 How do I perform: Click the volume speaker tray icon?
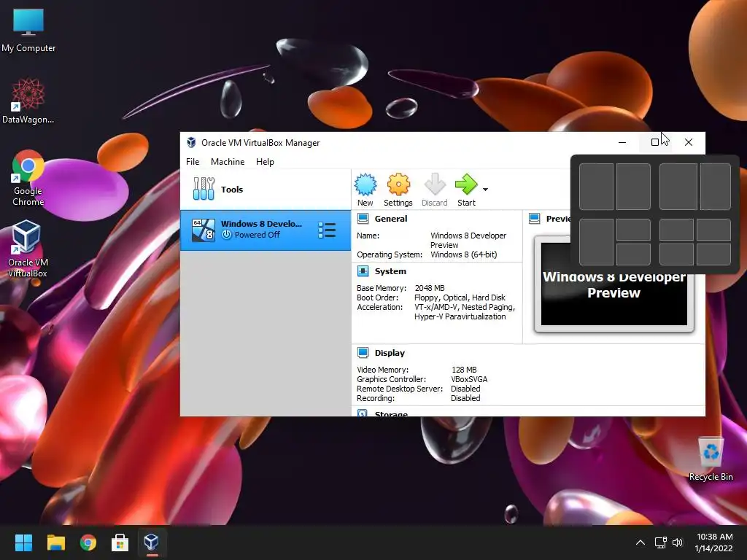click(x=678, y=542)
